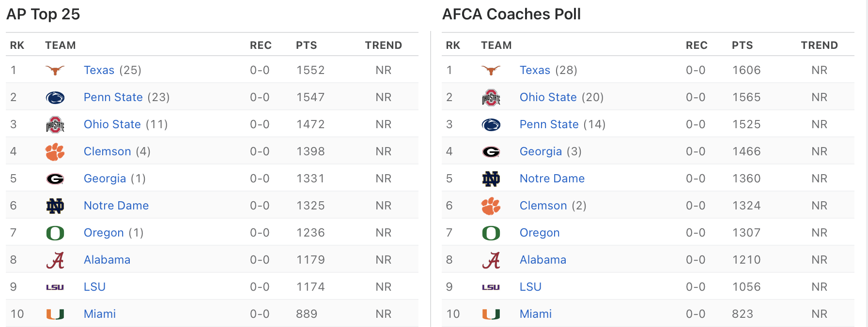Open Miami team link in AP Top 25
The height and width of the screenshot is (327, 868).
(100, 314)
